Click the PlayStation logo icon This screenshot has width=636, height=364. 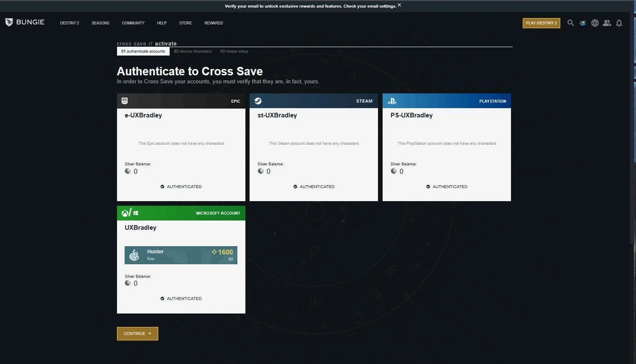pos(392,101)
